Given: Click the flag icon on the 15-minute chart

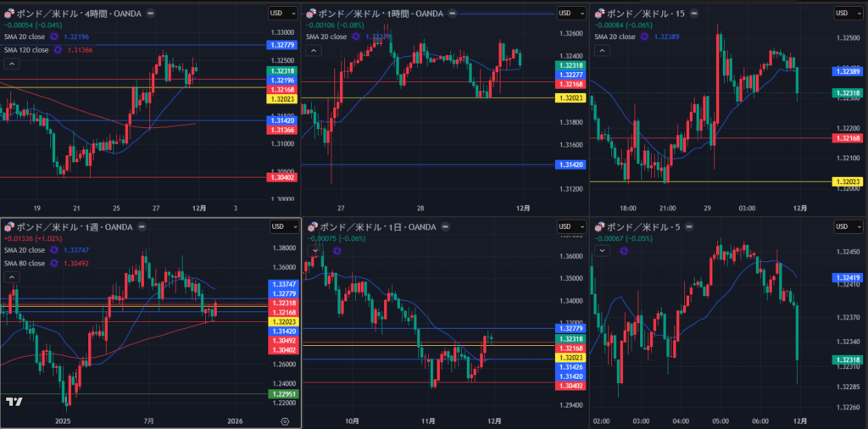Looking at the screenshot, I should (603, 13).
